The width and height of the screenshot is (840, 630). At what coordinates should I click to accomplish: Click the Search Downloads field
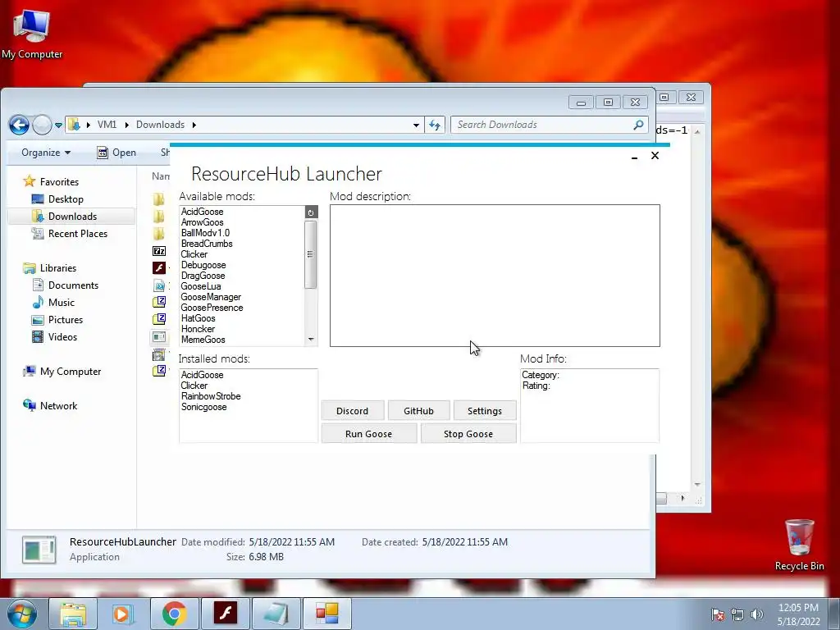549,125
